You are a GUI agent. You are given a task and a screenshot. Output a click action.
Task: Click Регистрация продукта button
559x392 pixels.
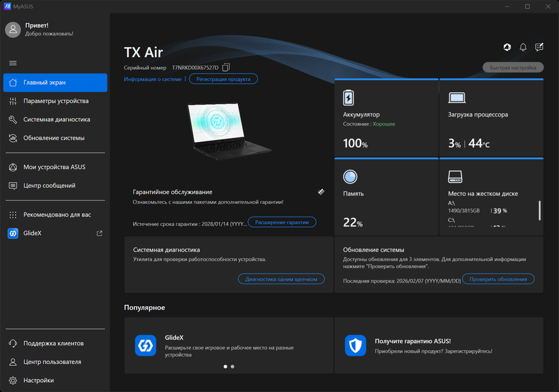(223, 79)
